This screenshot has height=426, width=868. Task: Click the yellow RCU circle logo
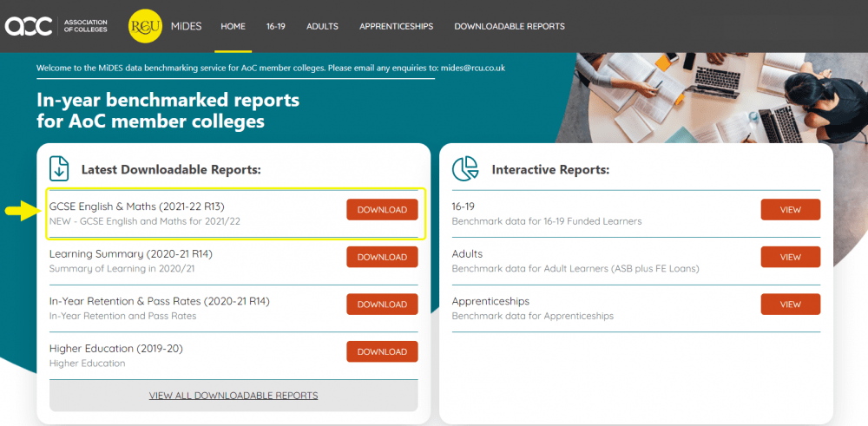tap(144, 26)
